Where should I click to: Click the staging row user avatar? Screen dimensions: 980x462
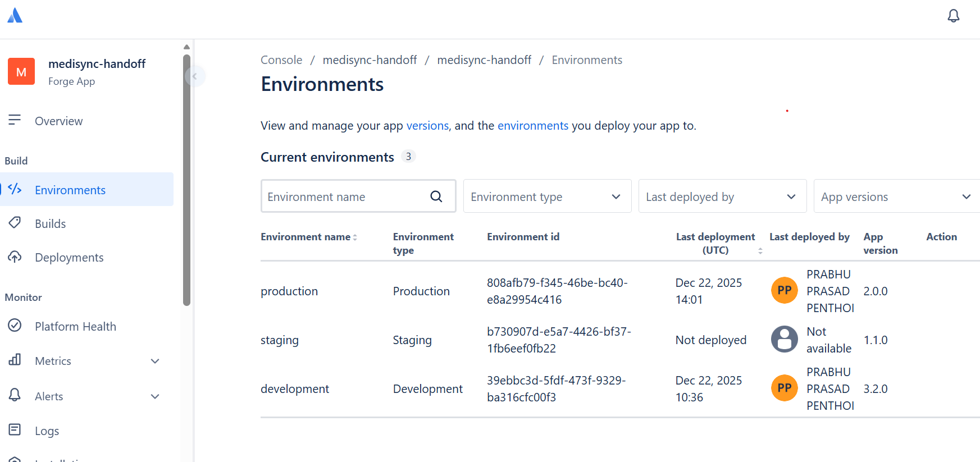tap(784, 340)
